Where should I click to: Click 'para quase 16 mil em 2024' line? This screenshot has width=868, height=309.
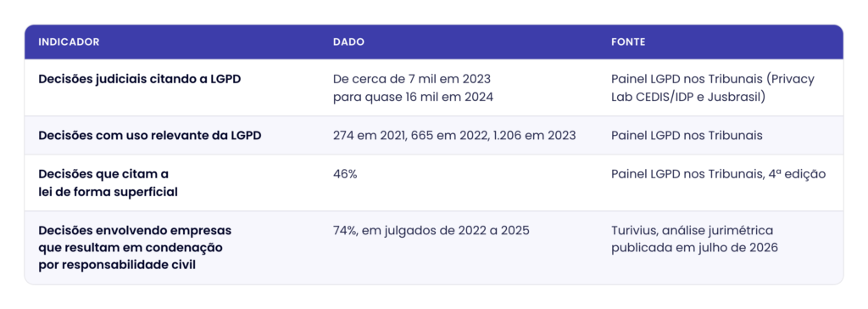413,97
